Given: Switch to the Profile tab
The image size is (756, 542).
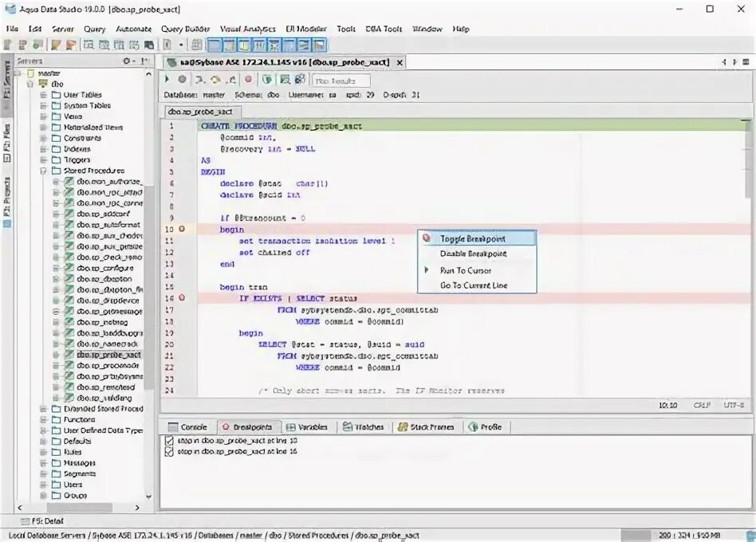Looking at the screenshot, I should click(x=485, y=427).
